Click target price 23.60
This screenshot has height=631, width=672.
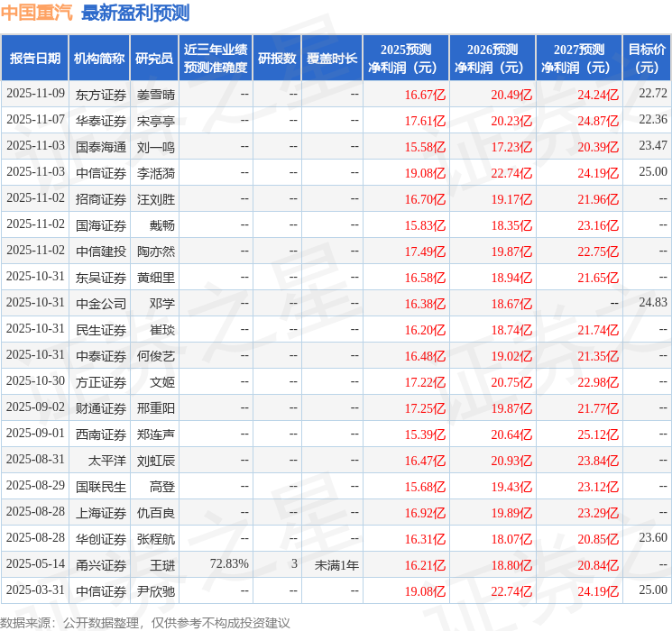coord(653,537)
